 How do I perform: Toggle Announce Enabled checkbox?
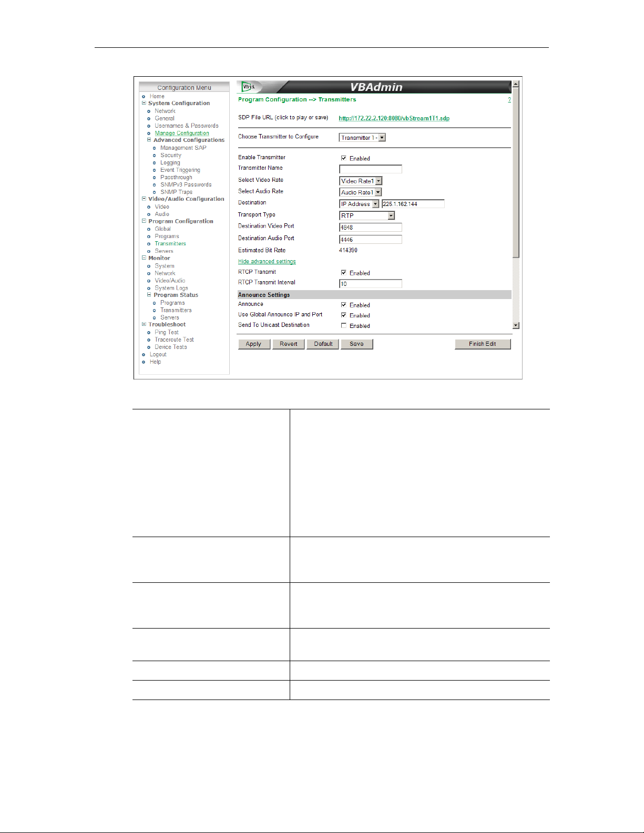click(343, 305)
